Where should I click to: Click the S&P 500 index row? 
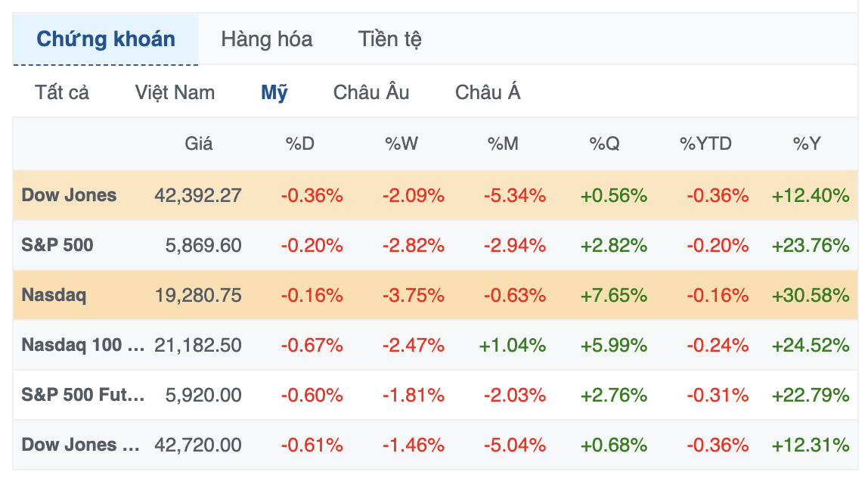click(57, 245)
